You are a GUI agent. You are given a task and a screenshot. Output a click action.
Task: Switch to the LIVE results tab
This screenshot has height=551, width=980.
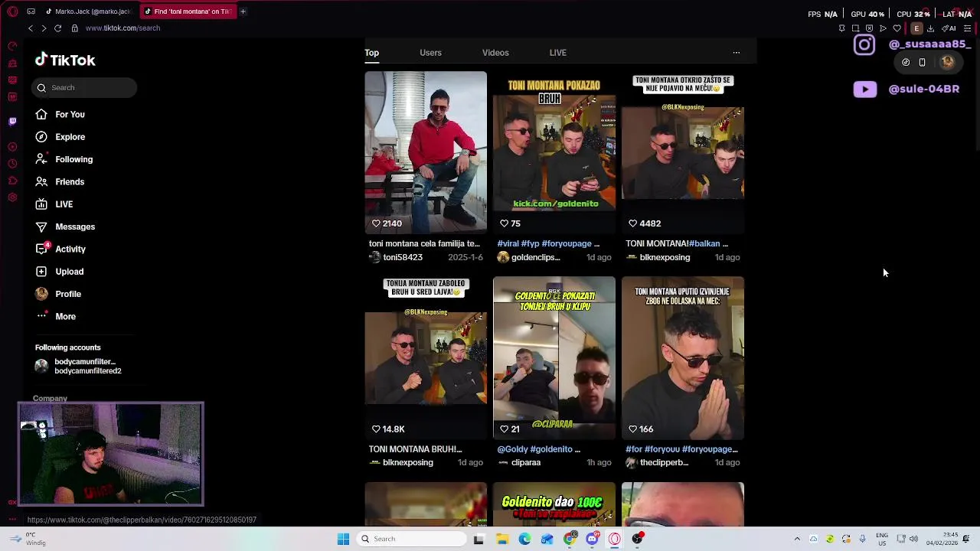pyautogui.click(x=557, y=53)
